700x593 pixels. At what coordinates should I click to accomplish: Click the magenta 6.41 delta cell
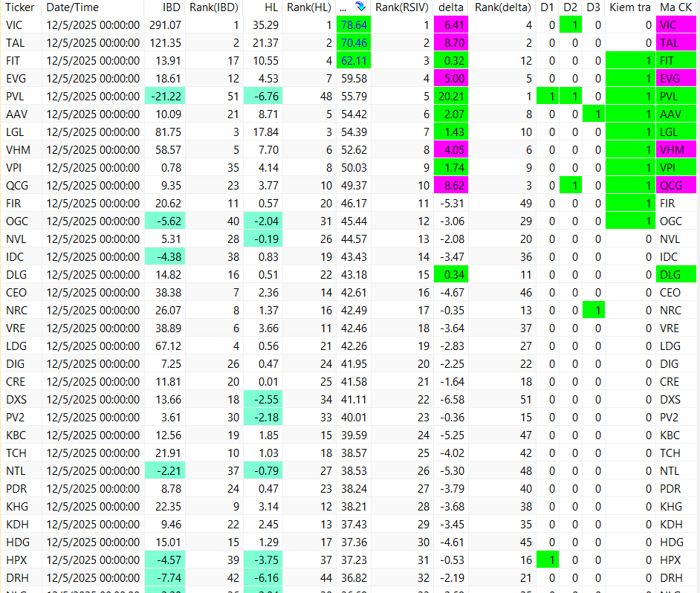[451, 25]
